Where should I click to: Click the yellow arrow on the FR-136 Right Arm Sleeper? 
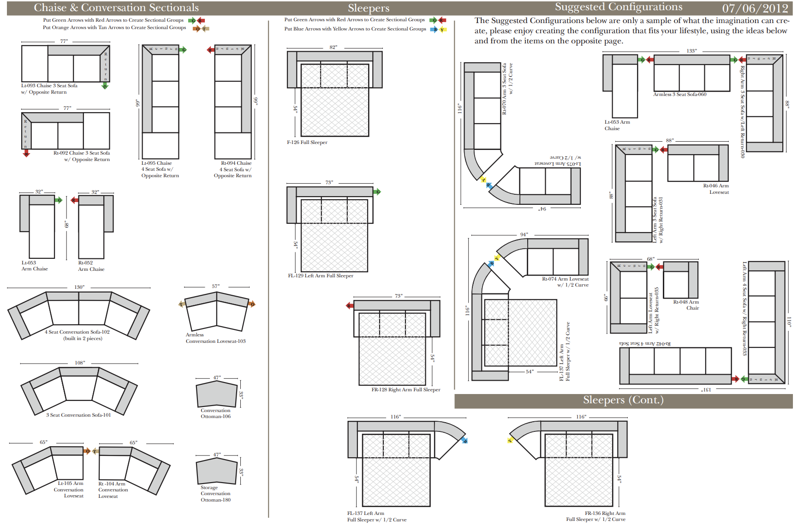tap(510, 440)
